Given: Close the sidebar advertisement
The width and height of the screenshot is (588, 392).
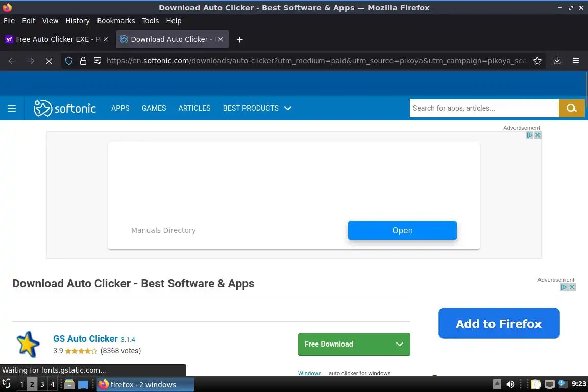Looking at the screenshot, I should pos(572,287).
